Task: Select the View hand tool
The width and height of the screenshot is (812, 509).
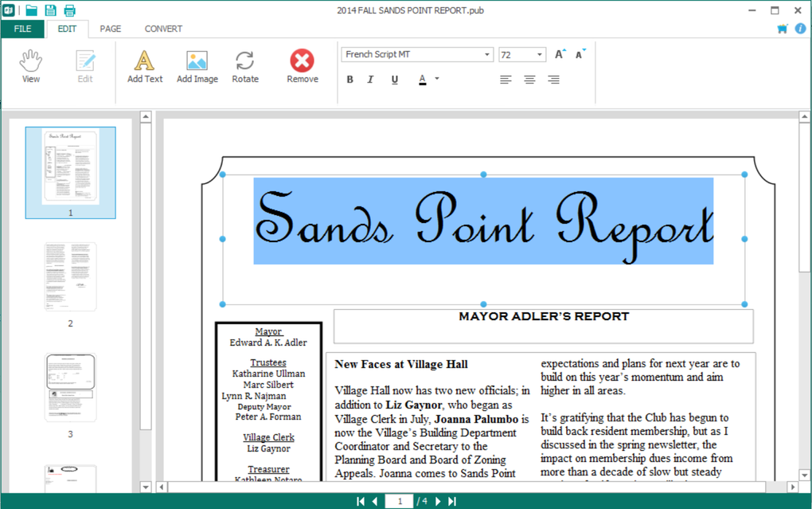Action: click(30, 66)
